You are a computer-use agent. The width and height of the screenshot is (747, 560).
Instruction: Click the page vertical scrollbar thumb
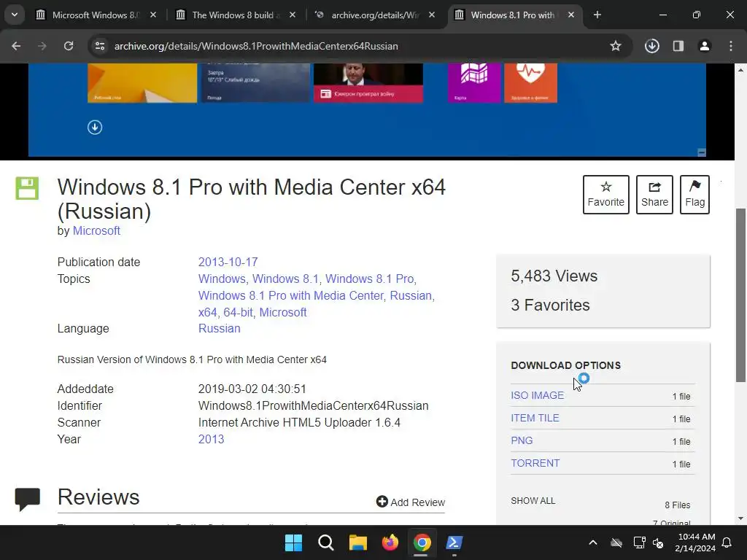point(740,295)
